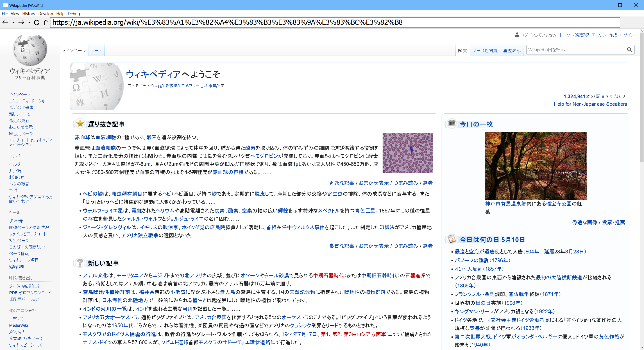Open コミュニティ・ポータル in sidebar
Image resolution: width=644 pixels, height=350 pixels.
pos(27,101)
